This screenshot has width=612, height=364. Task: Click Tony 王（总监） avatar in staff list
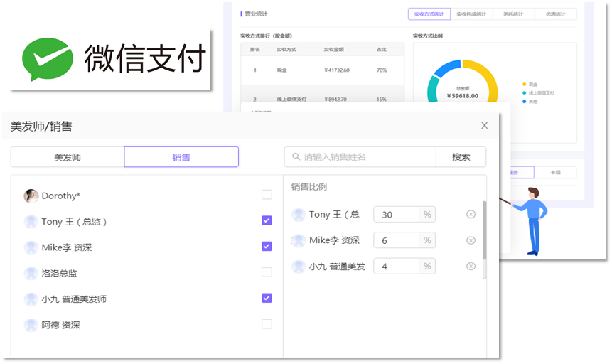[x=31, y=221]
